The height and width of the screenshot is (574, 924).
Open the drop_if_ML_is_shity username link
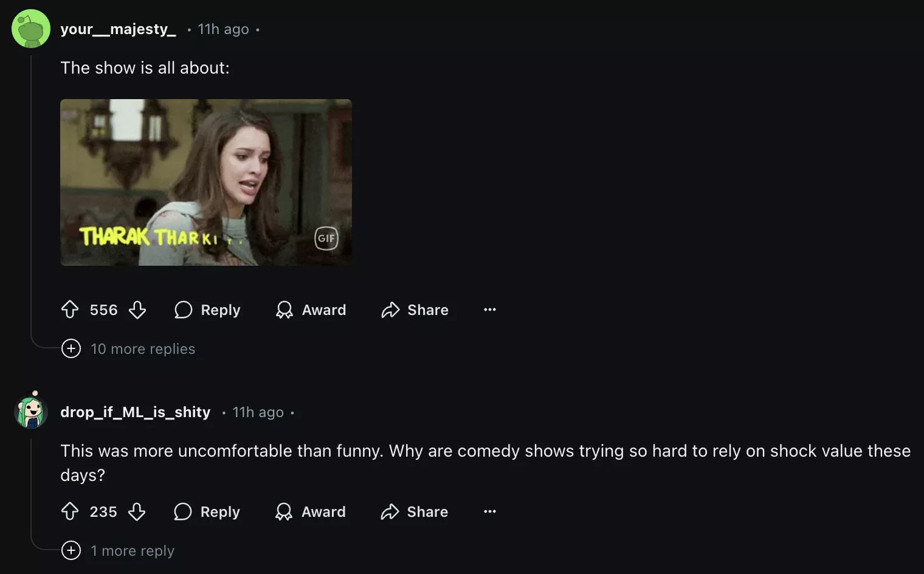[135, 412]
